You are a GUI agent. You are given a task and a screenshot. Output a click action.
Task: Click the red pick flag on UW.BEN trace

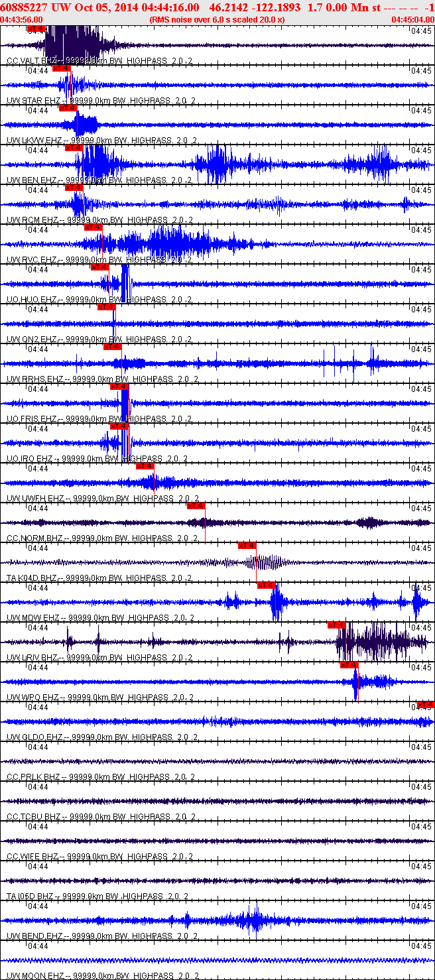pos(74,148)
